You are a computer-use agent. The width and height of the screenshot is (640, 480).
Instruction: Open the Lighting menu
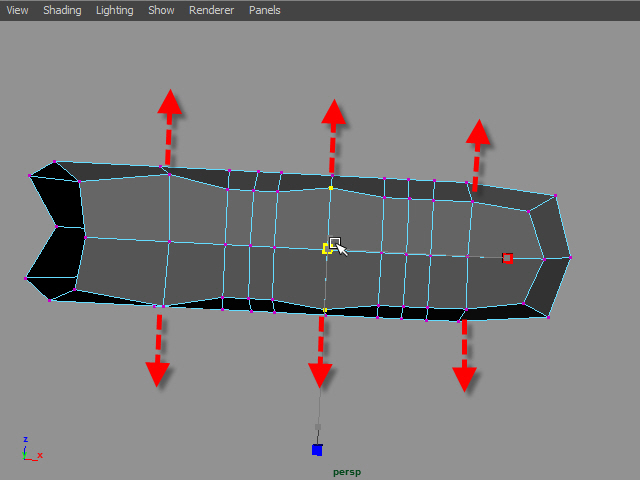click(x=114, y=10)
